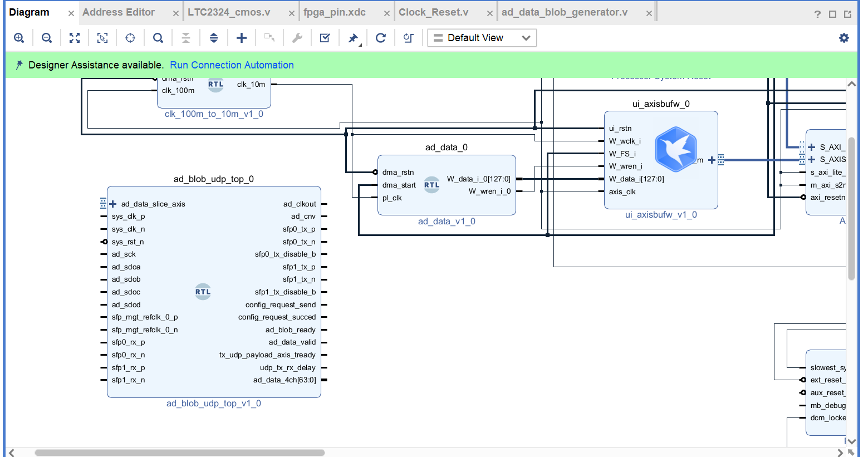Select the sfp_mgt_refclk_0_p pin
The image size is (868, 457).
pyautogui.click(x=145, y=317)
